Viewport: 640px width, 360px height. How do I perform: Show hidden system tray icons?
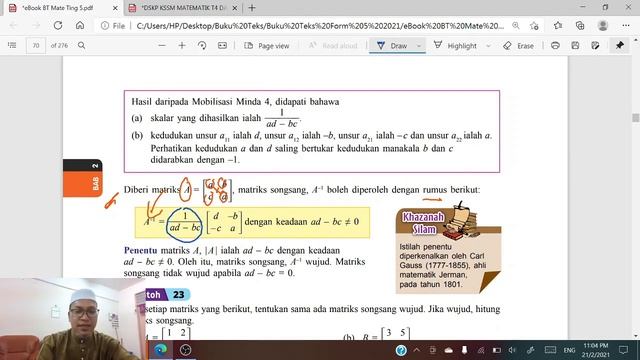[x=417, y=350]
